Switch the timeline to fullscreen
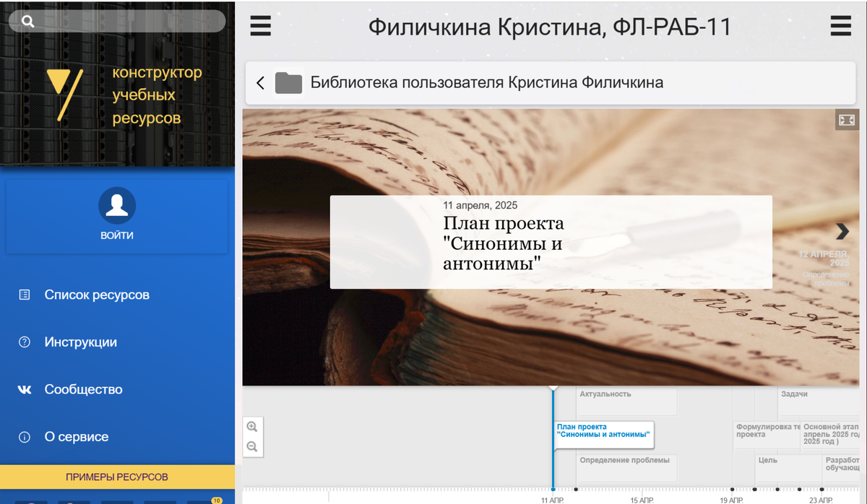This screenshot has height=504, width=867. [846, 120]
